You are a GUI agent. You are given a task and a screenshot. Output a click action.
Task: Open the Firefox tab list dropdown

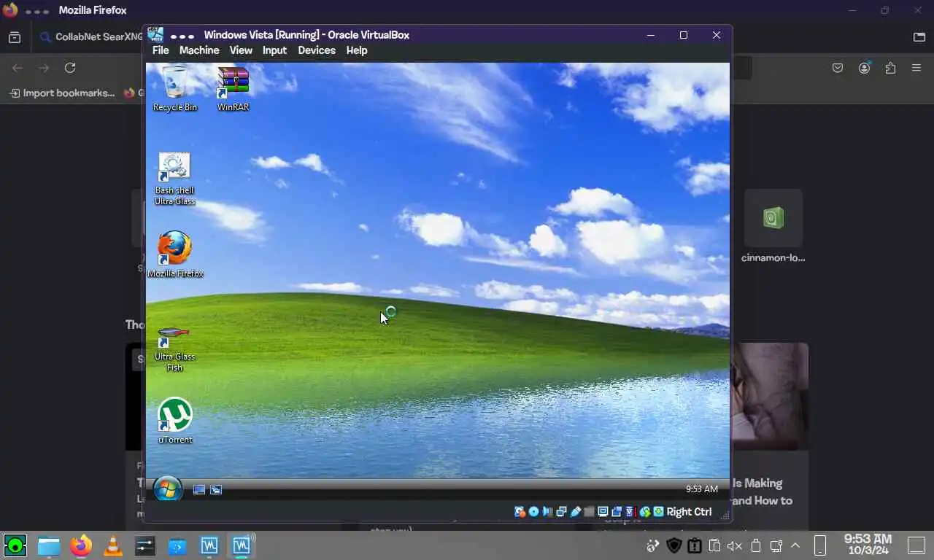pyautogui.click(x=919, y=37)
